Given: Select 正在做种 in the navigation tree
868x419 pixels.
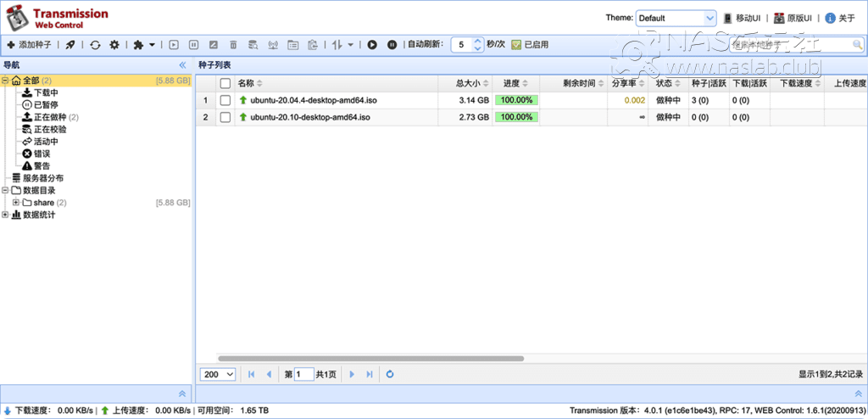Looking at the screenshot, I should (48, 117).
